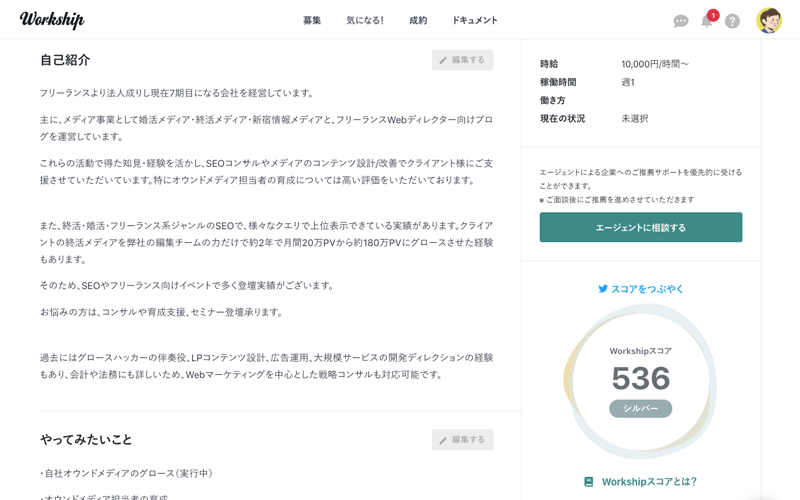Tweet score via スコアをつぶやく link
The height and width of the screenshot is (500, 800).
coord(647,289)
